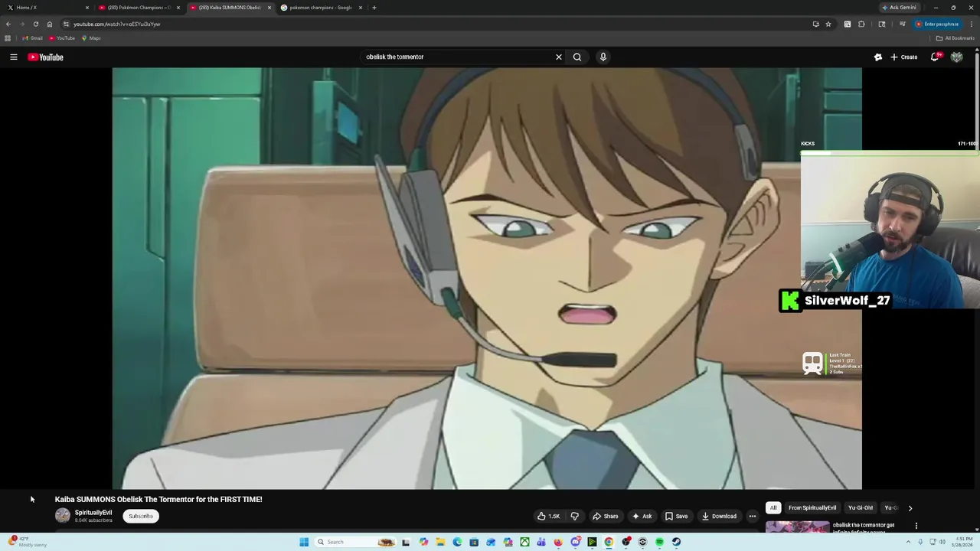
Task: Open the video title 'Kaiba SUMMONS Obelisk The Tormentor'
Action: pos(158,499)
